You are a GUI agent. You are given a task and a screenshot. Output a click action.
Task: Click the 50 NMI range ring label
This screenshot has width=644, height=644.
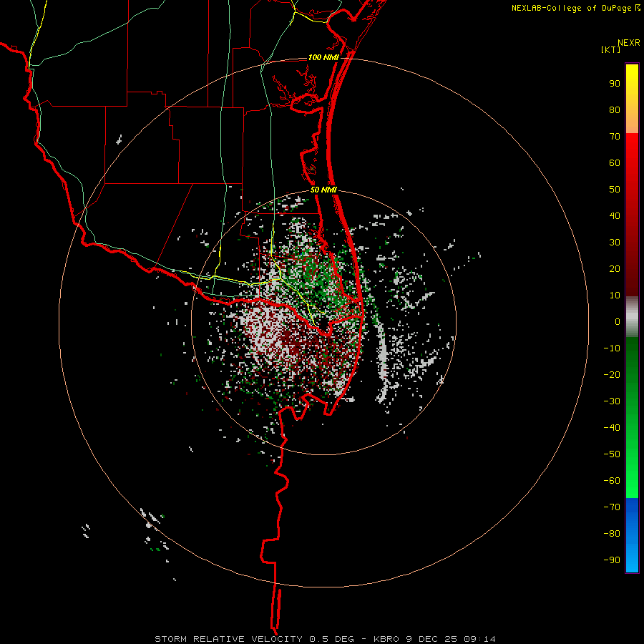[x=323, y=190]
